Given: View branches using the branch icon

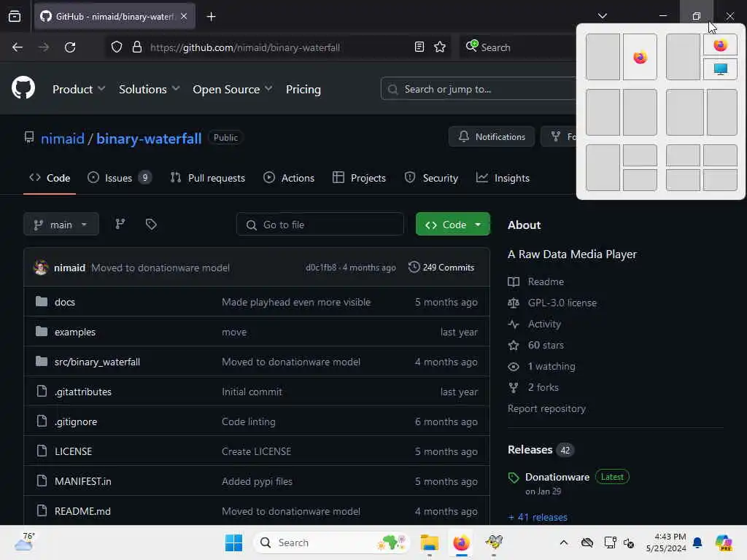Looking at the screenshot, I should (x=120, y=224).
